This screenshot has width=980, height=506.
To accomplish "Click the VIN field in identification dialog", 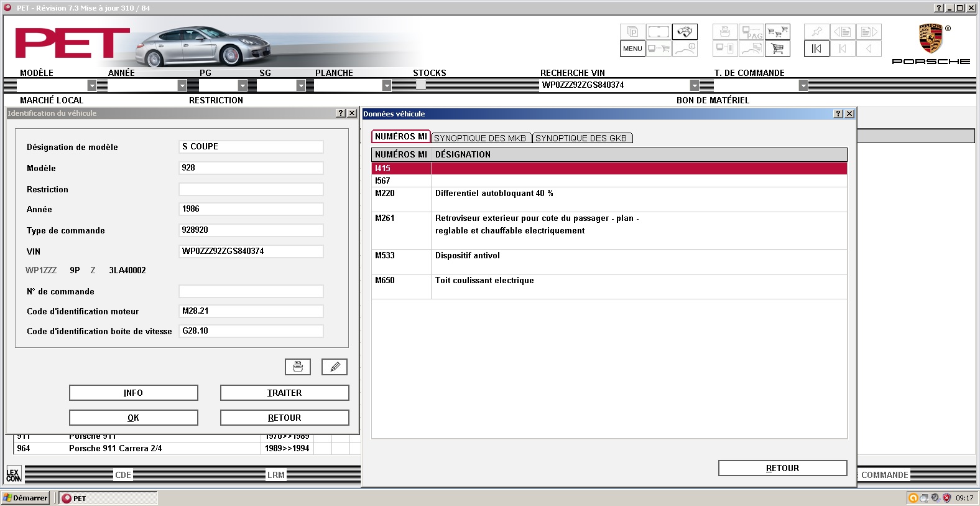I will [251, 251].
